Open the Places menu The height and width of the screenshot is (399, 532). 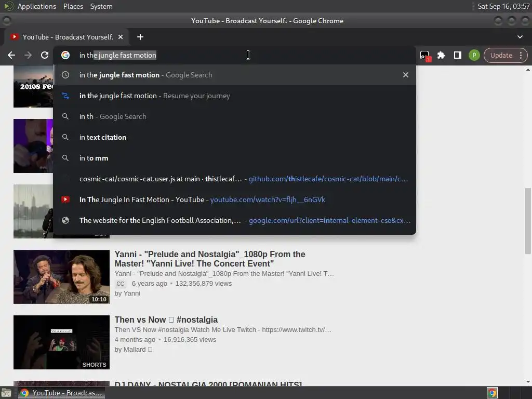(x=73, y=6)
